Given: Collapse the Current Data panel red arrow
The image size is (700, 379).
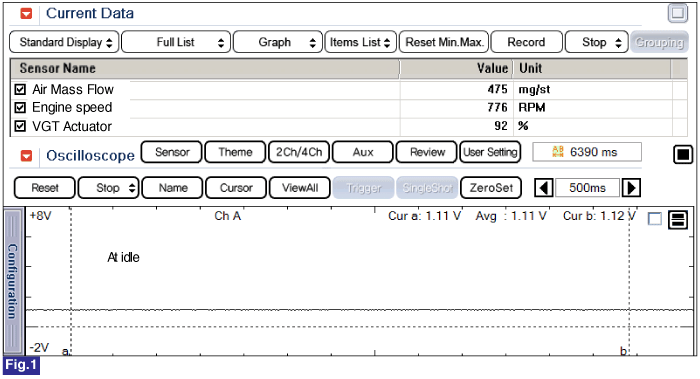Looking at the screenshot, I should tap(26, 13).
